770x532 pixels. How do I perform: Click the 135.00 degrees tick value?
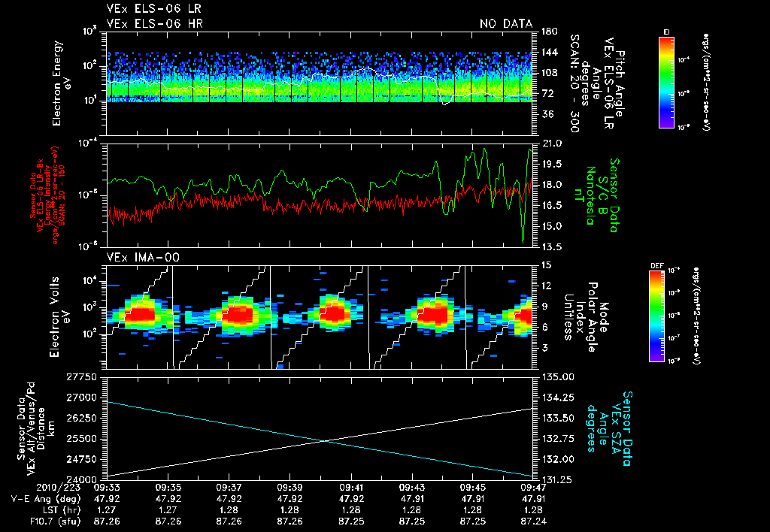pyautogui.click(x=557, y=377)
